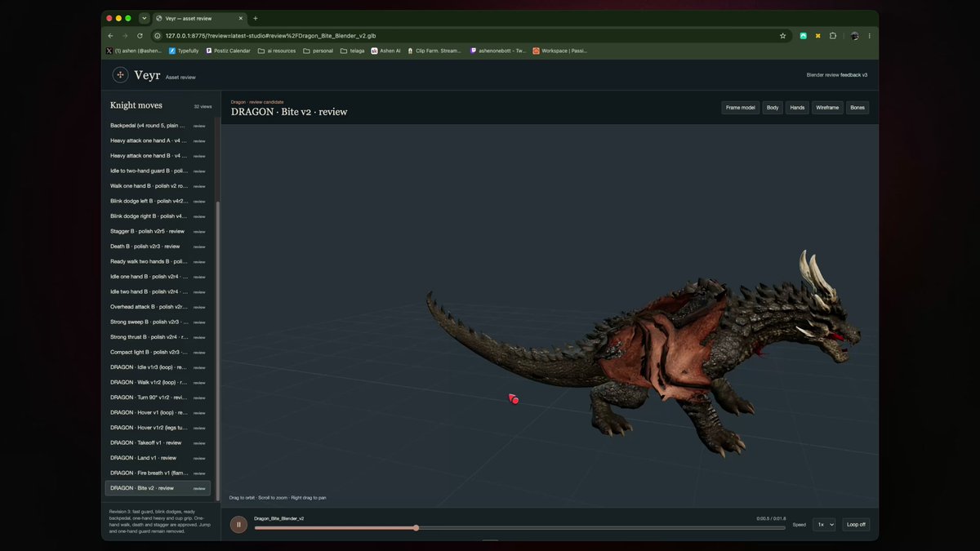The width and height of the screenshot is (980, 551).
Task: Open a new browser tab
Action: [x=255, y=18]
